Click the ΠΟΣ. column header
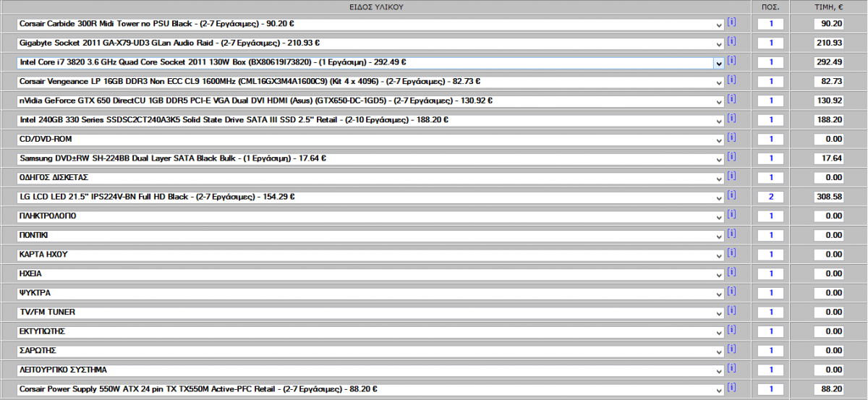 click(x=770, y=7)
